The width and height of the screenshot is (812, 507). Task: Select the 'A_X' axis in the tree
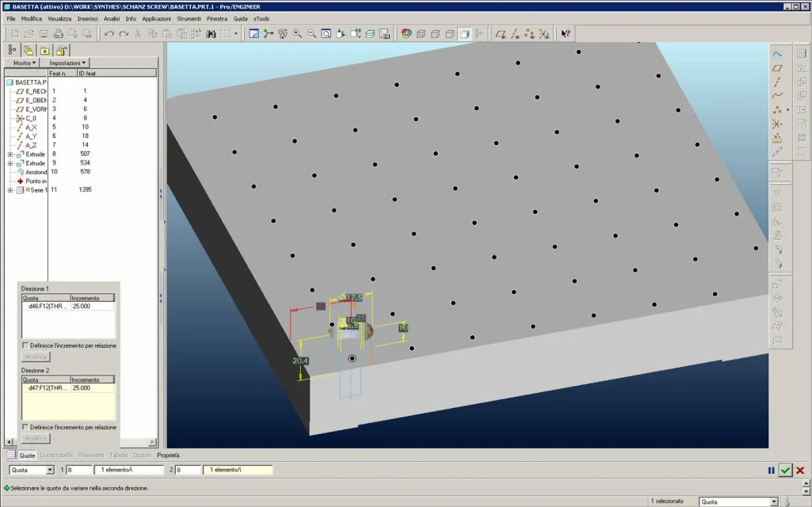pos(31,128)
